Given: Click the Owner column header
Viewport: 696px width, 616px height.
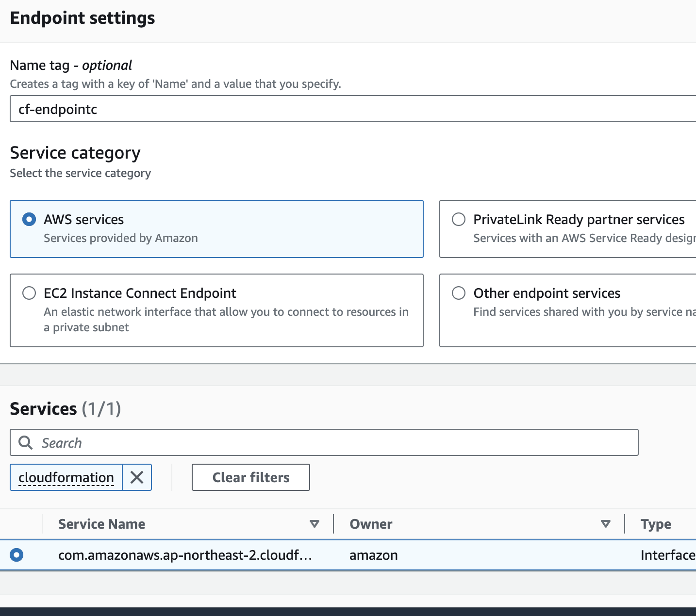Looking at the screenshot, I should pyautogui.click(x=371, y=524).
